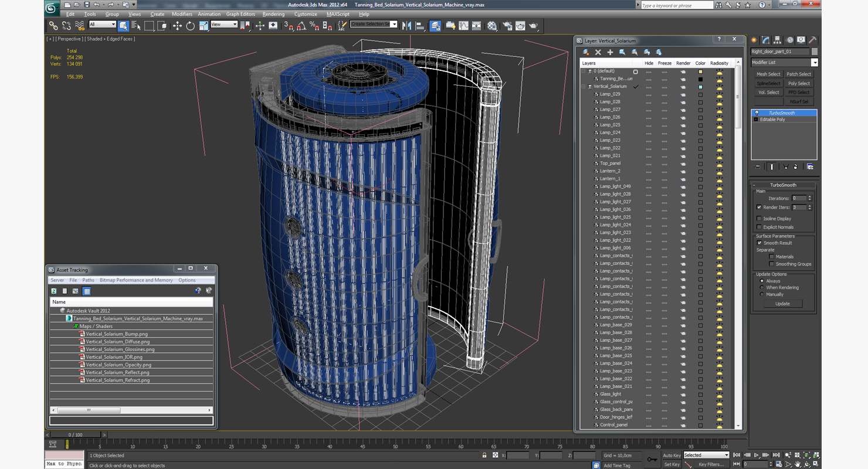The image size is (868, 469).
Task: Create new layer in Layer dialog
Action: pos(585,52)
